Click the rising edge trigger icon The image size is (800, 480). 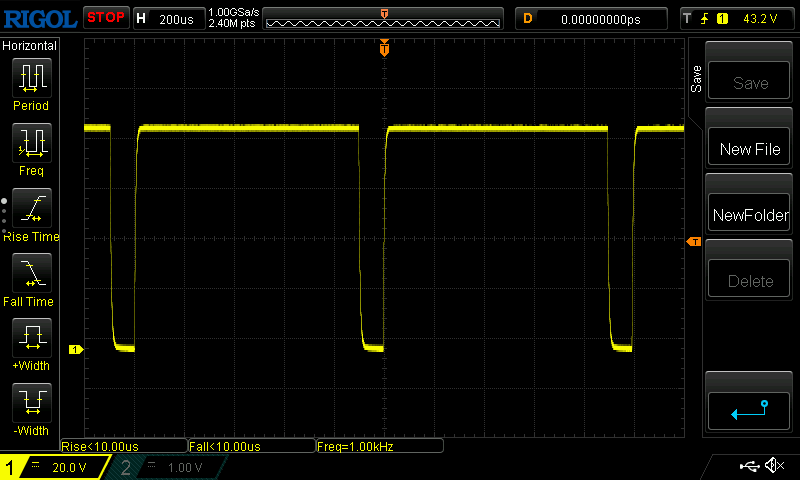click(x=704, y=19)
